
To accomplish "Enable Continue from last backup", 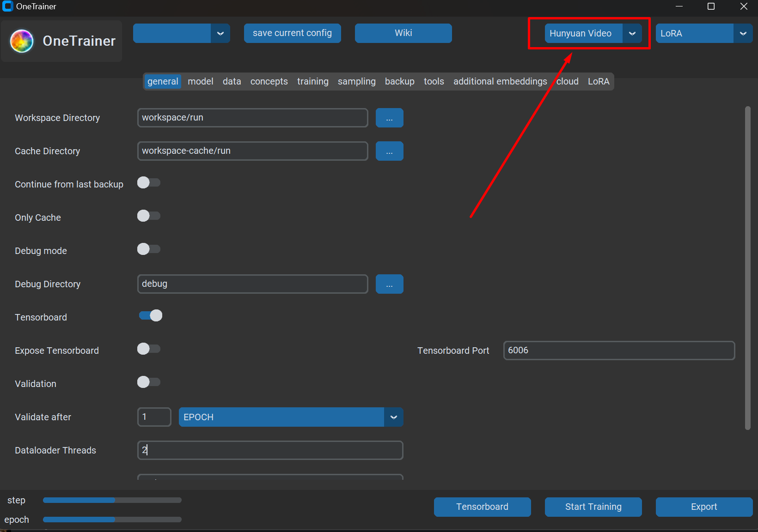I will click(x=148, y=182).
